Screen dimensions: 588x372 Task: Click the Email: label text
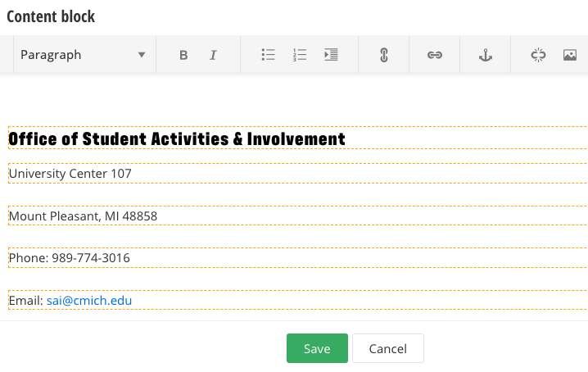tap(26, 301)
